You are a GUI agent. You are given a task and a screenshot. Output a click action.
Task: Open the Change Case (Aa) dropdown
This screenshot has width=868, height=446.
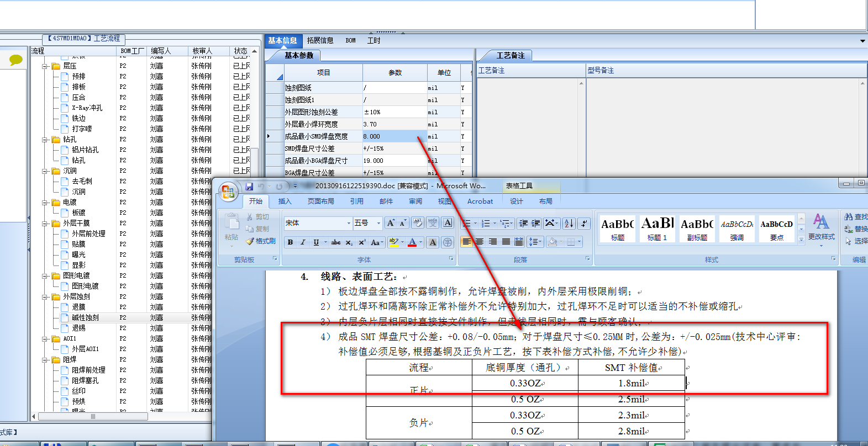pos(377,242)
